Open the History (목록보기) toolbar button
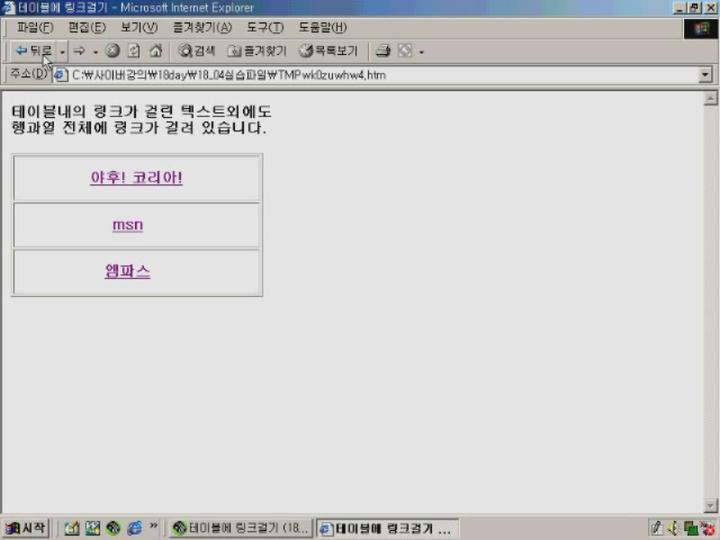Viewport: 720px width, 540px height. pos(328,51)
